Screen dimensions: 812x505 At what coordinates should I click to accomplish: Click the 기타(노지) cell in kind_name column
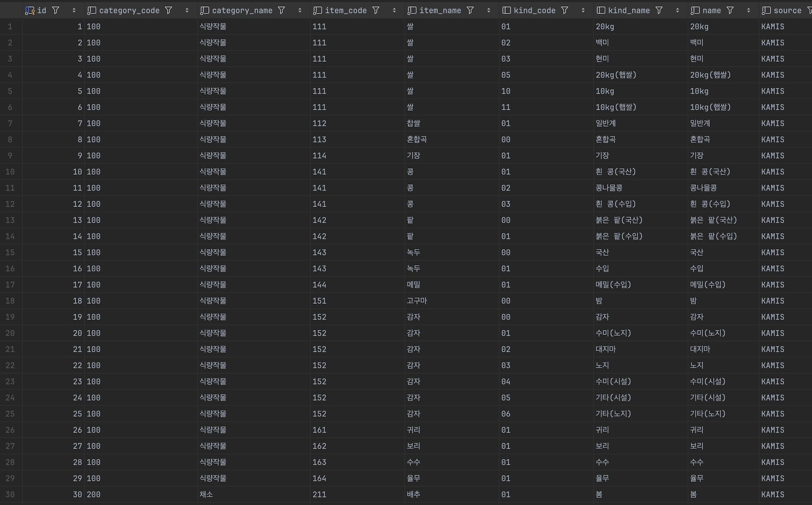click(613, 414)
